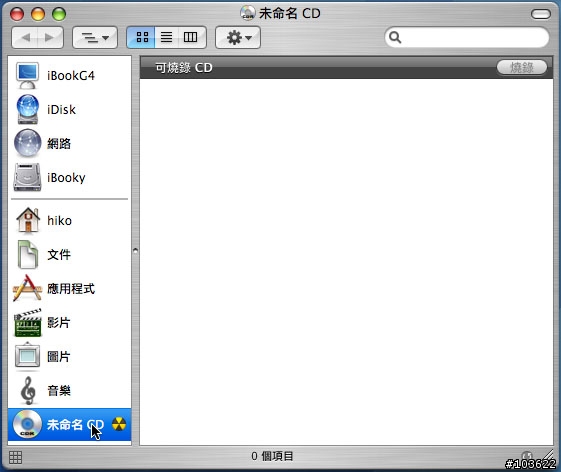Zoom the window with green button

[59, 14]
